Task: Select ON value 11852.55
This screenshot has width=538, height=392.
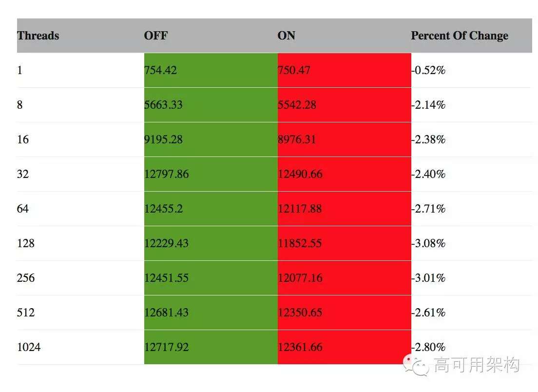Action: pyautogui.click(x=300, y=243)
